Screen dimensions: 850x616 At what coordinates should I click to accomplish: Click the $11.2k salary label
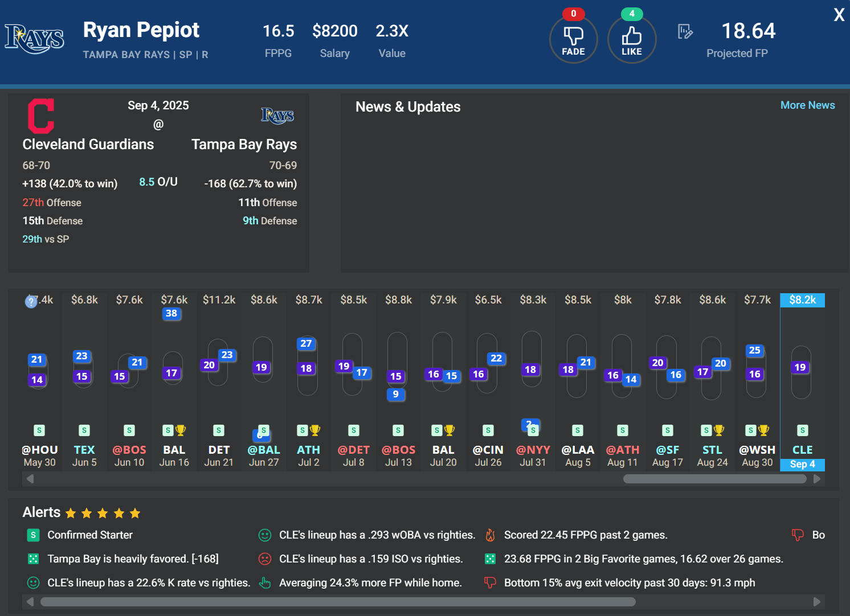click(219, 300)
